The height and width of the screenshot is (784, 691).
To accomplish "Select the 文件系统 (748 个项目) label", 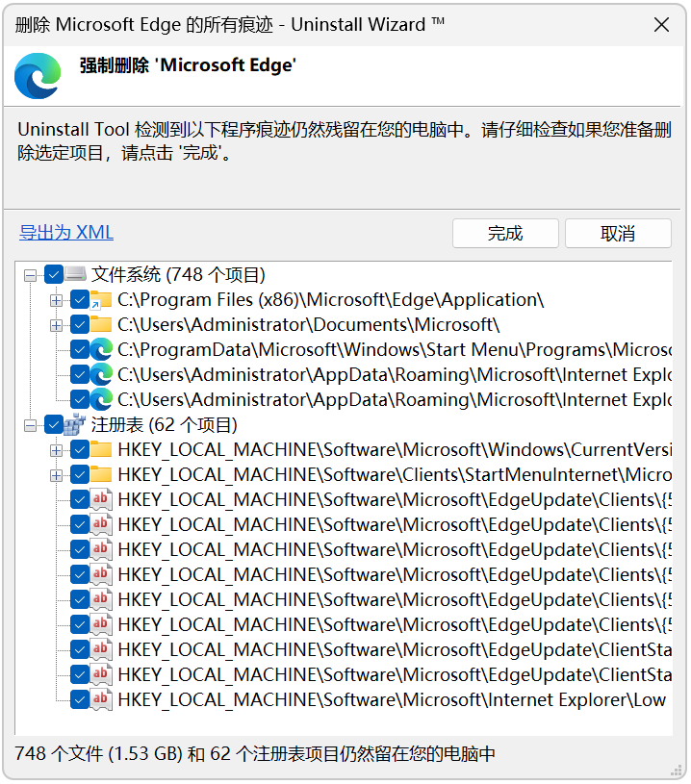I will tap(178, 274).
